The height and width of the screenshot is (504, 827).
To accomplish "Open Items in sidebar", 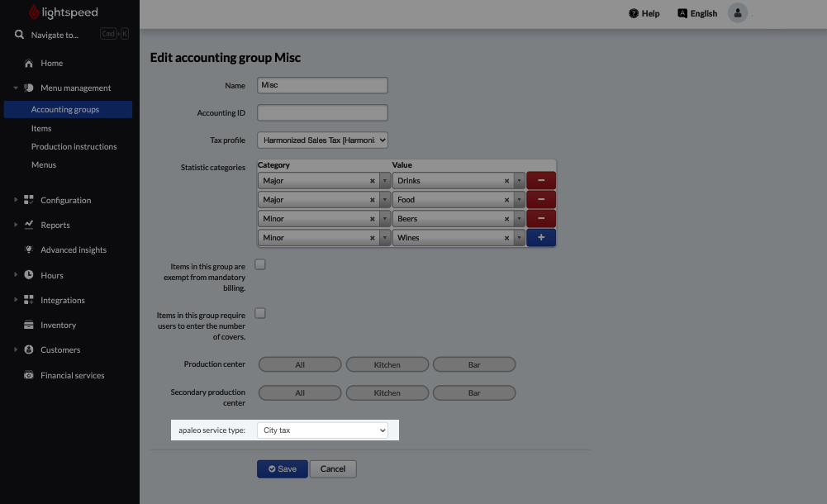I will coord(41,128).
